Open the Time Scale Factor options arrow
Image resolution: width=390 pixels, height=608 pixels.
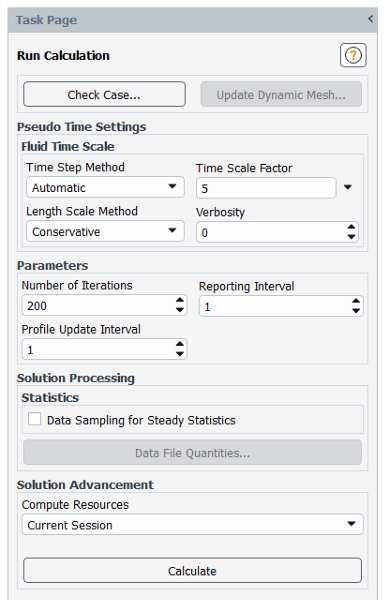point(348,187)
